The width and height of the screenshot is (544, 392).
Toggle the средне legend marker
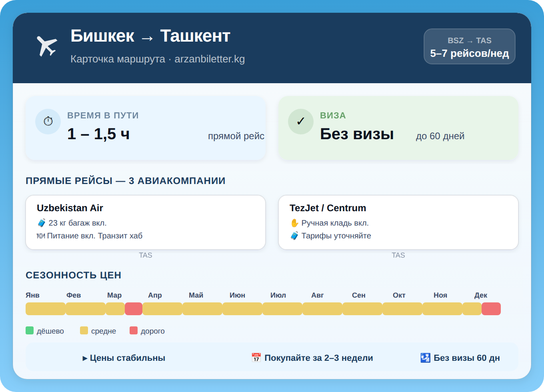click(x=84, y=330)
